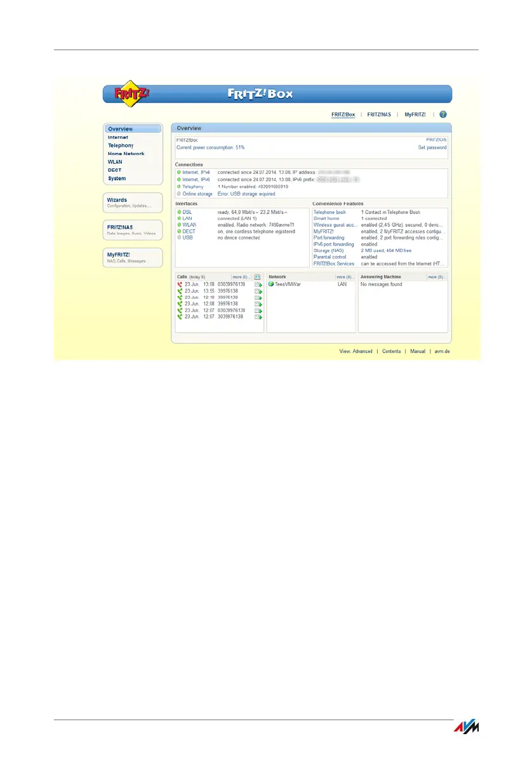Click the add-contact icon for the 13:55 call

click(x=258, y=291)
